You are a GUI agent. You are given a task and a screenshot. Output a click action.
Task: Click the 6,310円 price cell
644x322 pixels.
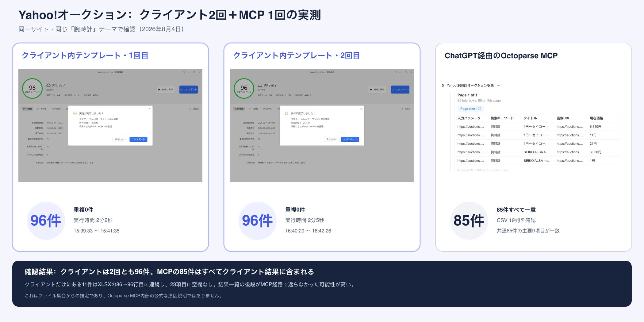[x=595, y=127]
